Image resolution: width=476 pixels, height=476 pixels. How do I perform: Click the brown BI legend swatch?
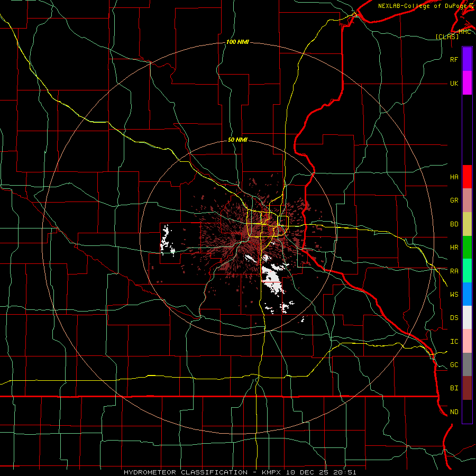pos(467,388)
